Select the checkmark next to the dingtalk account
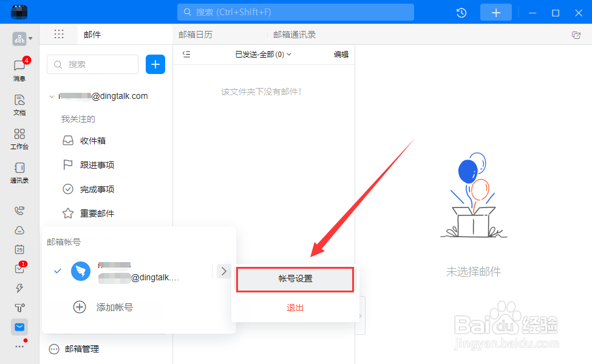The width and height of the screenshot is (592, 364). [x=57, y=271]
